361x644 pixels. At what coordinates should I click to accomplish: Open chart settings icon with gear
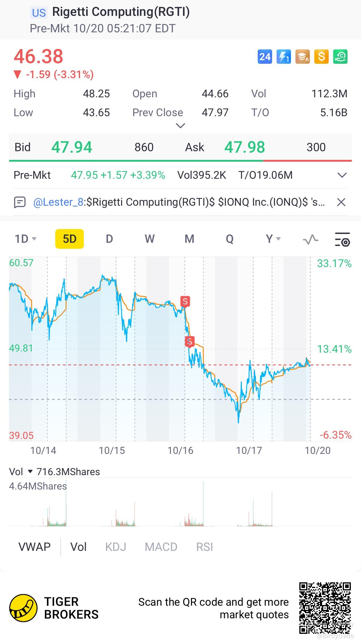point(342,239)
